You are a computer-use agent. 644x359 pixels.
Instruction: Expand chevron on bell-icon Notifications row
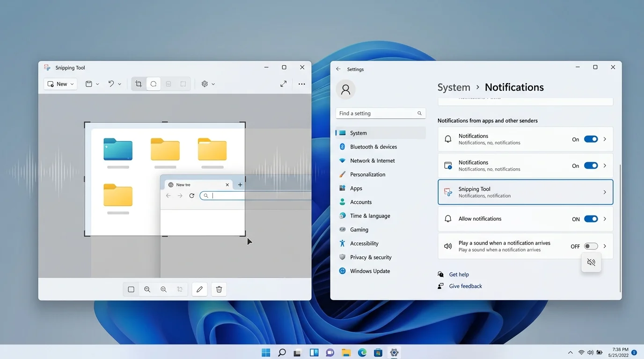[x=605, y=139]
